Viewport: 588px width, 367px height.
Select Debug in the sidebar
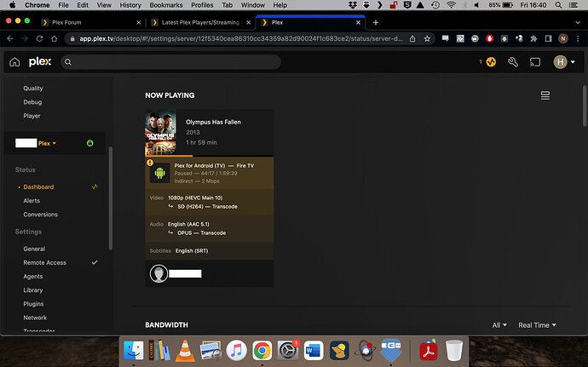point(32,102)
